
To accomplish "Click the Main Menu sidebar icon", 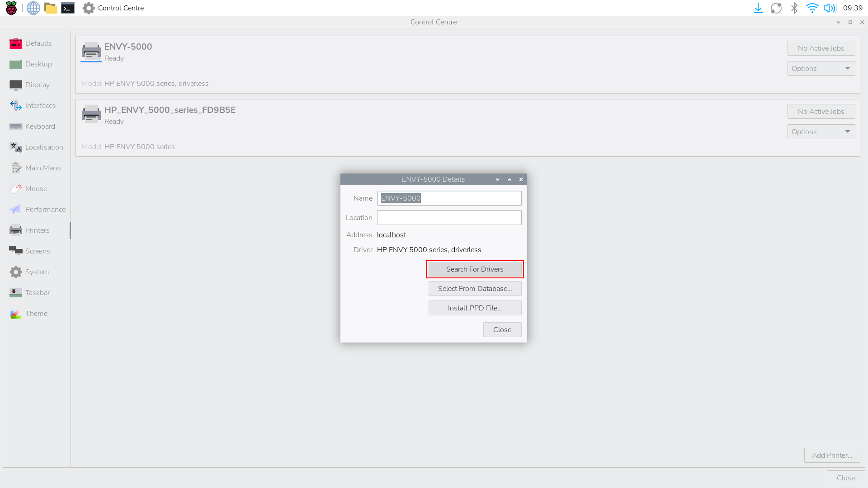I will 16,168.
